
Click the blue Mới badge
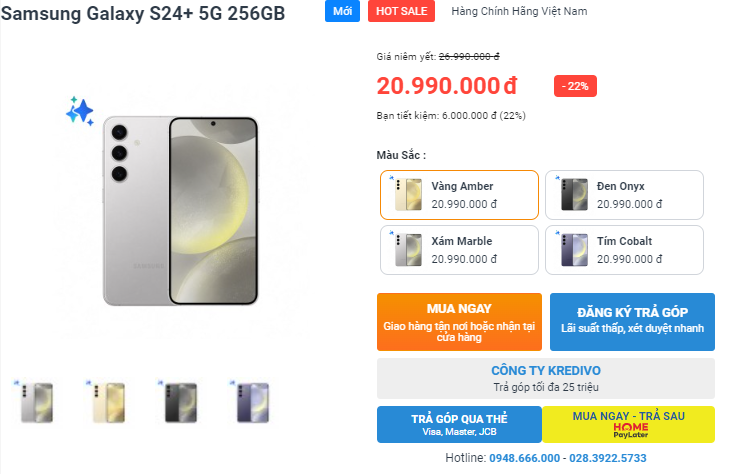click(x=342, y=11)
